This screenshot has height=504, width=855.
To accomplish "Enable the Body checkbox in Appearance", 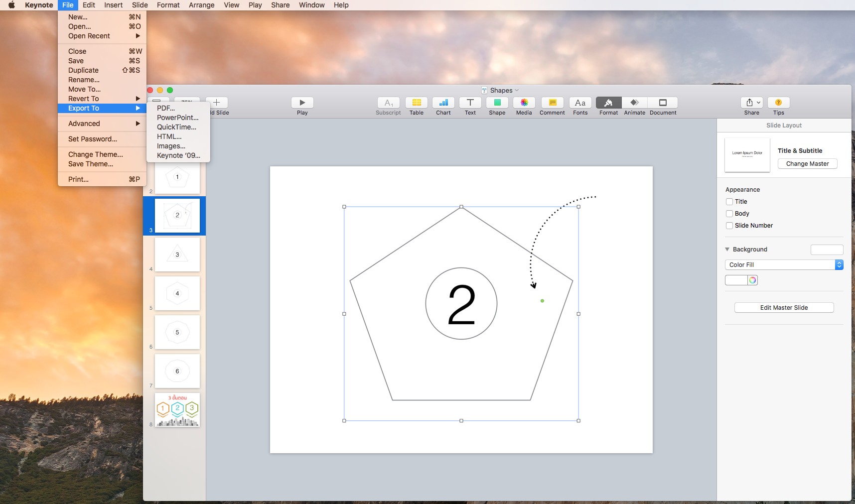I will coord(729,213).
